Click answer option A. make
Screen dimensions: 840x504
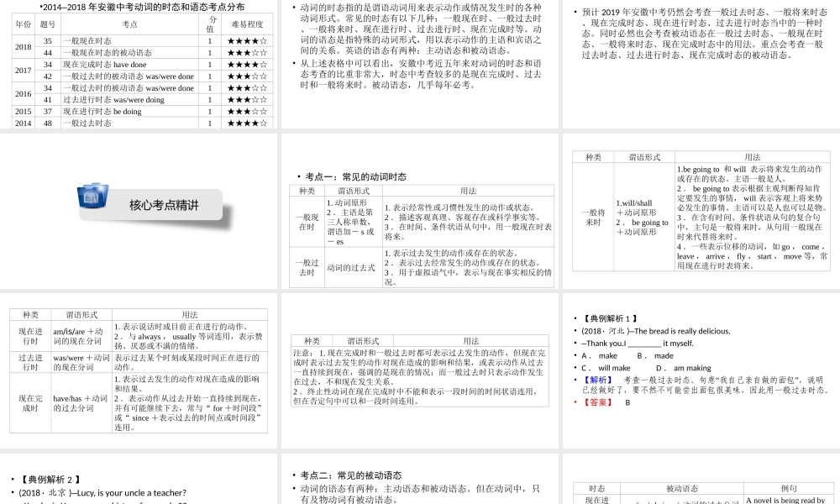[600, 355]
